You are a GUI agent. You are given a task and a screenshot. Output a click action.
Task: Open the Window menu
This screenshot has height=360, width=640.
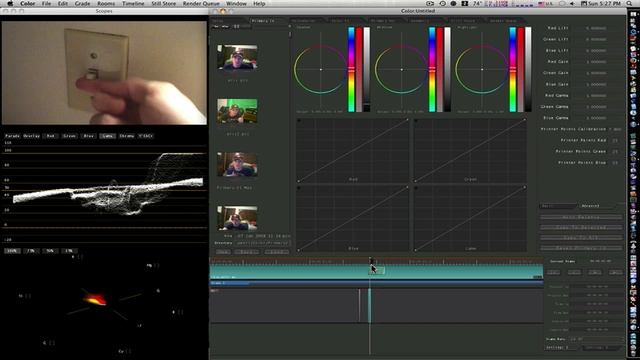click(x=236, y=4)
